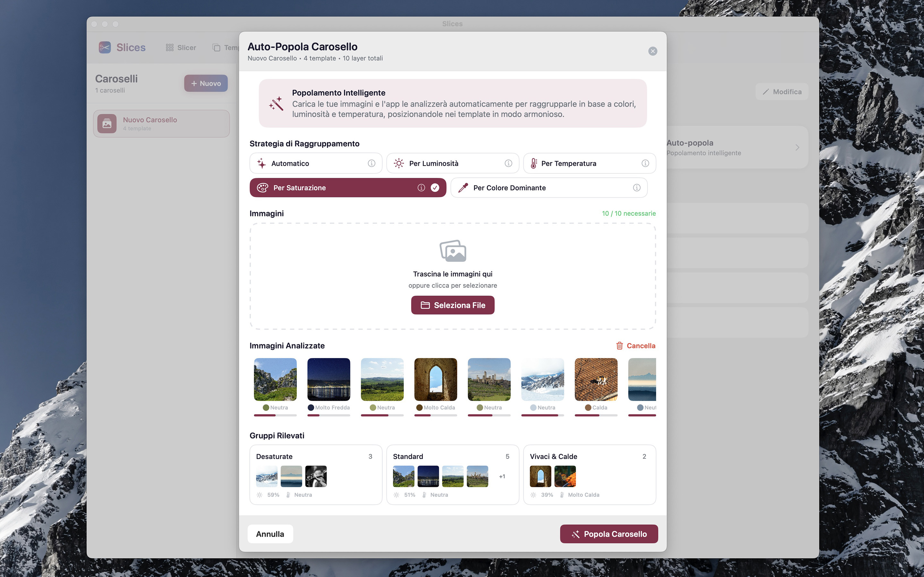Expand the +1 more images in Standard group

pyautogui.click(x=502, y=476)
